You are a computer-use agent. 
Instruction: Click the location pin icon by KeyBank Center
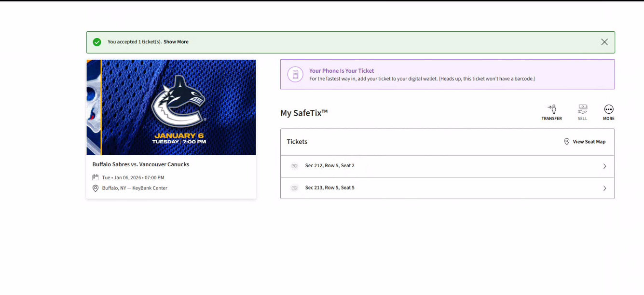pyautogui.click(x=96, y=188)
